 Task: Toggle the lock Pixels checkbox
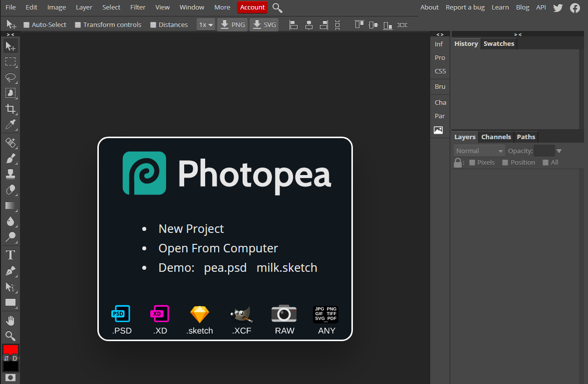click(472, 163)
